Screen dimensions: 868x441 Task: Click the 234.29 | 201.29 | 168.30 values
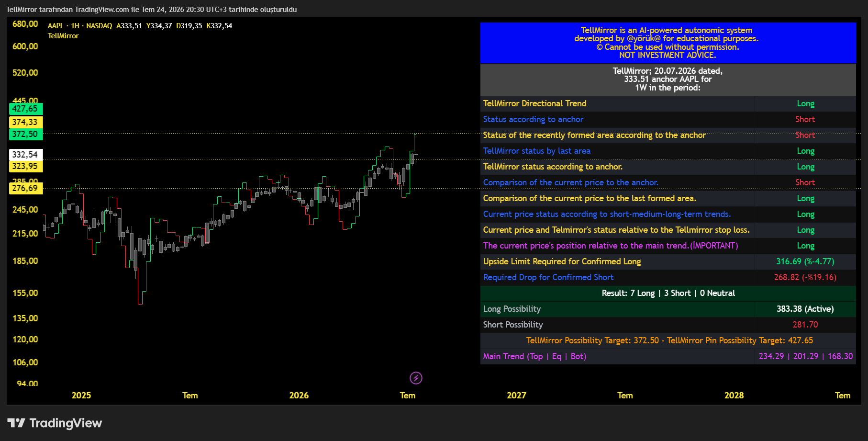pyautogui.click(x=805, y=356)
